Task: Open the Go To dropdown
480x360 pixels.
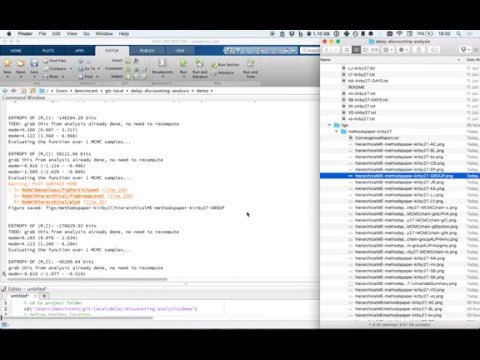Action: point(88,69)
